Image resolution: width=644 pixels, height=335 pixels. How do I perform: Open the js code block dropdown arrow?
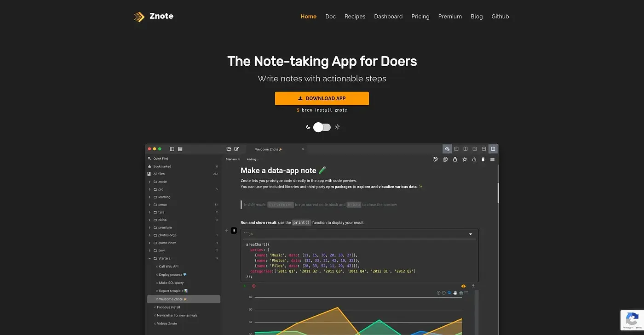471,234
